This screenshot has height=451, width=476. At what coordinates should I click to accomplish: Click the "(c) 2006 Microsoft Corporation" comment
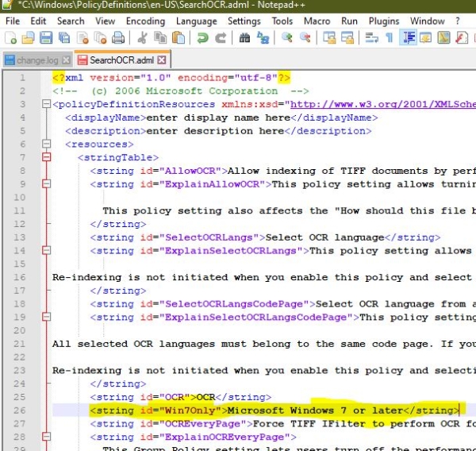tap(185, 91)
